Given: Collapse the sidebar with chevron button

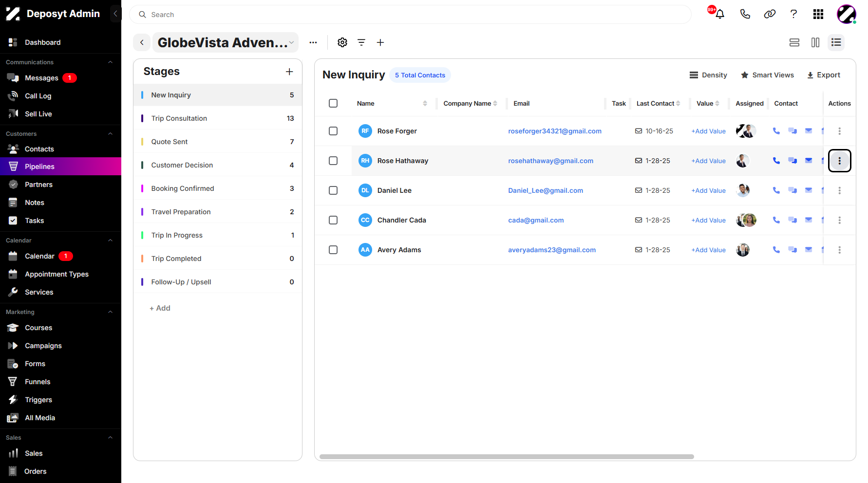Looking at the screenshot, I should pos(115,14).
